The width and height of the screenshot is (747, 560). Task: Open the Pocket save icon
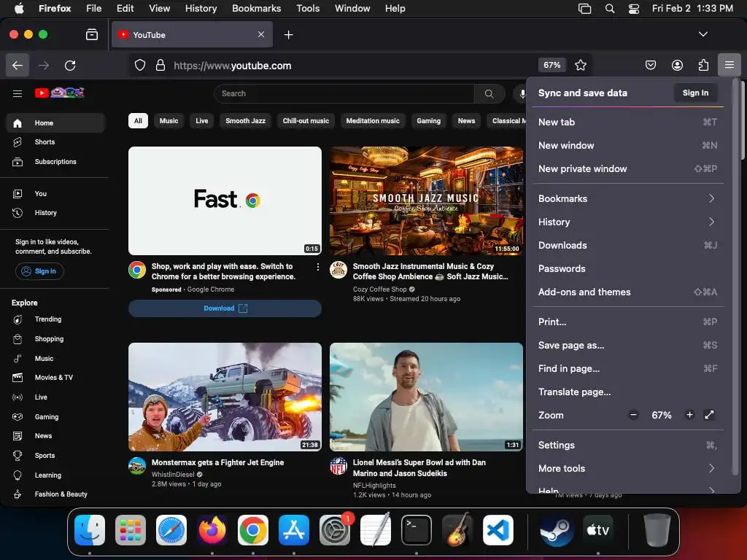click(x=650, y=65)
